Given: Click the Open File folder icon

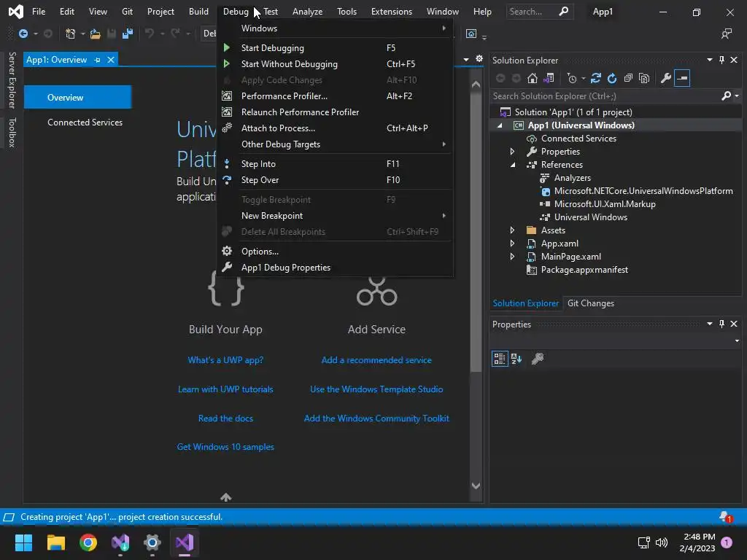Looking at the screenshot, I should coord(96,34).
